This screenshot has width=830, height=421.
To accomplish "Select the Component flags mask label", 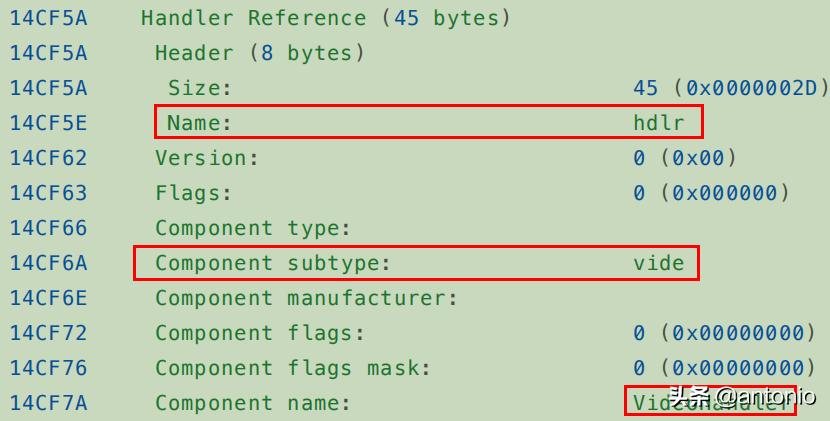I will [x=293, y=368].
